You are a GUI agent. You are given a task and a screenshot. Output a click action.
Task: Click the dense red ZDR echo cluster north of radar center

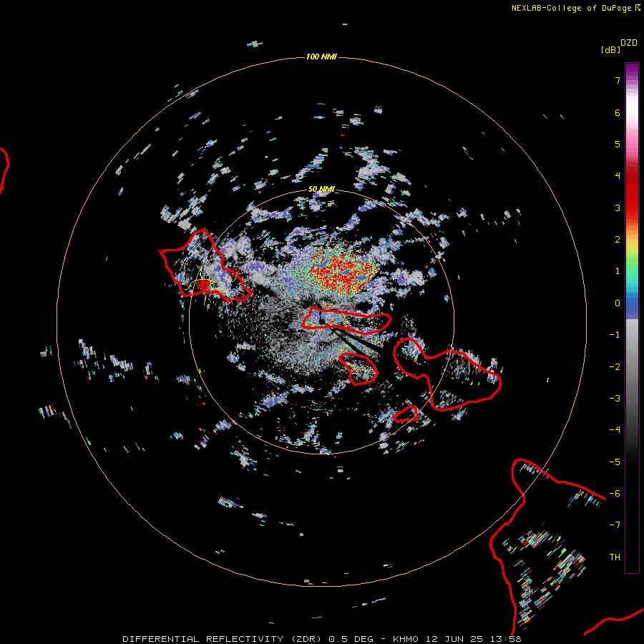pyautogui.click(x=341, y=271)
